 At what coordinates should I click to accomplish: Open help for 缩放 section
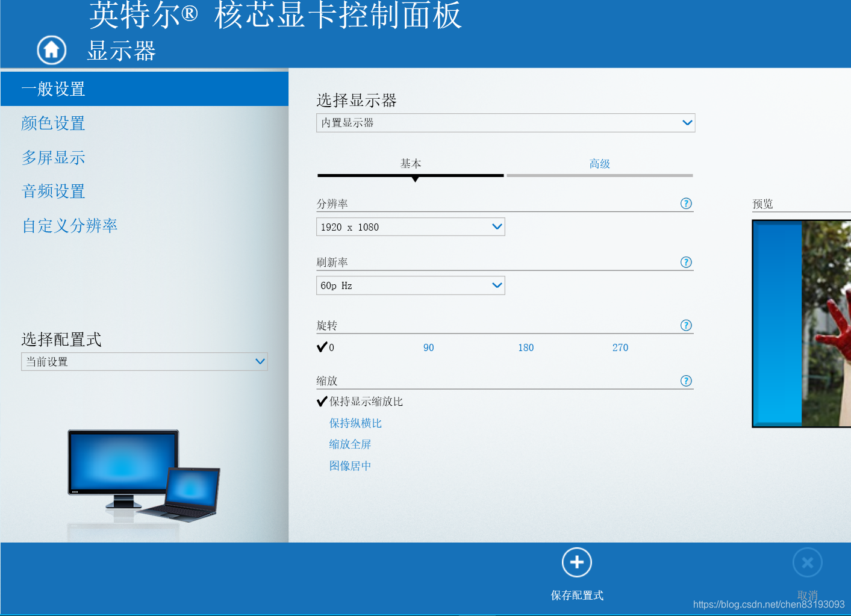pos(686,381)
